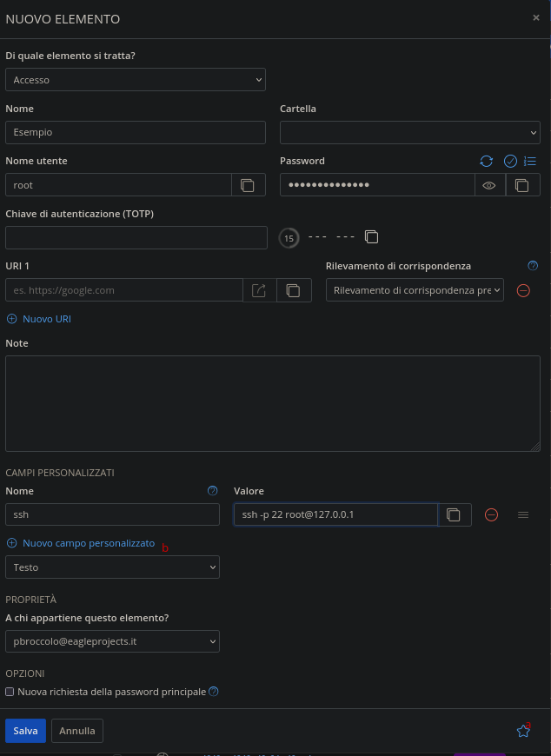Expand the Cartella folder dropdown
The image size is (551, 756).
(409, 133)
